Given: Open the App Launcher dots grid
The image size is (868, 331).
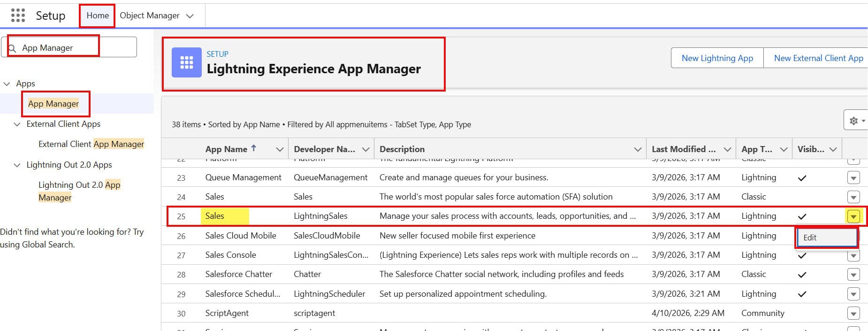Looking at the screenshot, I should point(18,15).
